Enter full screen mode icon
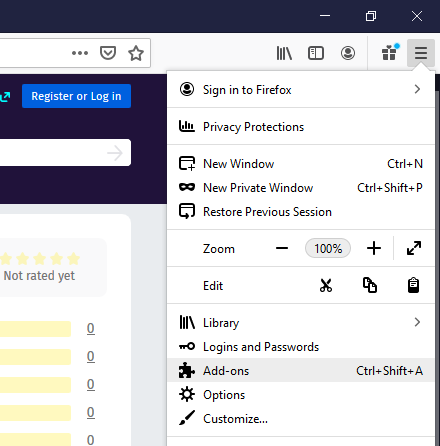 point(414,248)
